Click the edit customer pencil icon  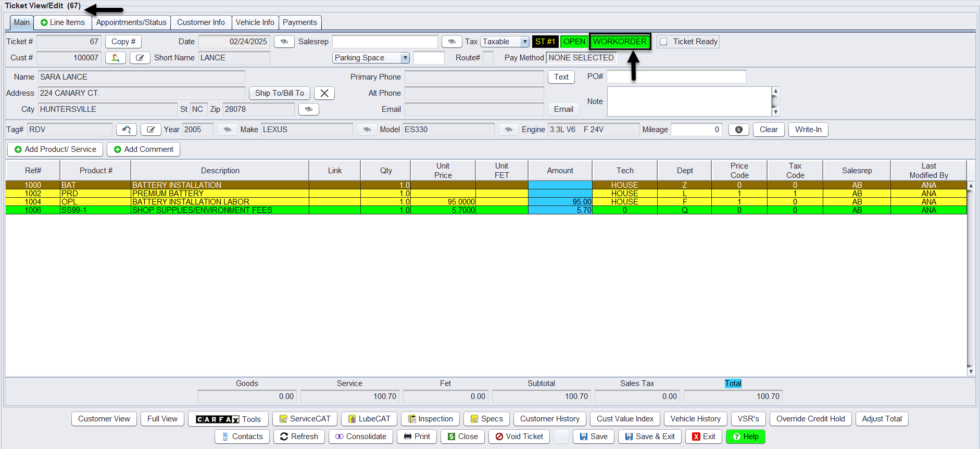point(140,58)
